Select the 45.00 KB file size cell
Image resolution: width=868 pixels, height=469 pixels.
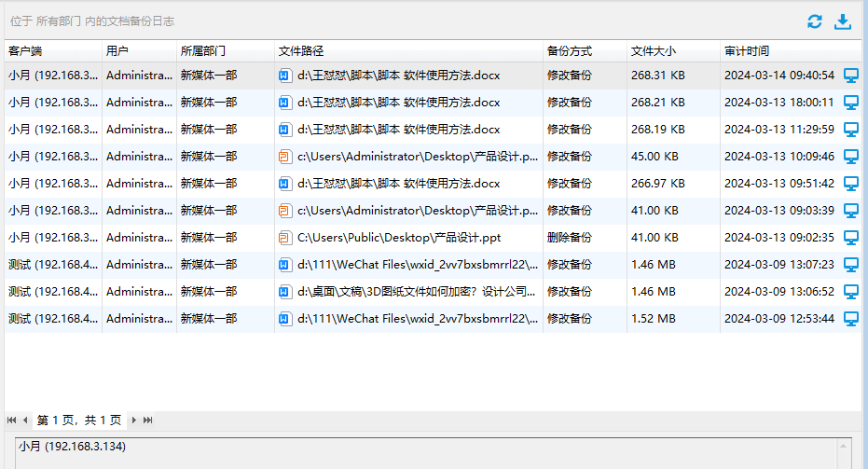coord(654,157)
